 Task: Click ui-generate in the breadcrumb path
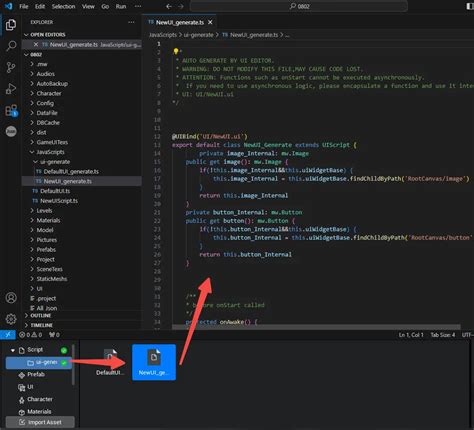point(198,35)
